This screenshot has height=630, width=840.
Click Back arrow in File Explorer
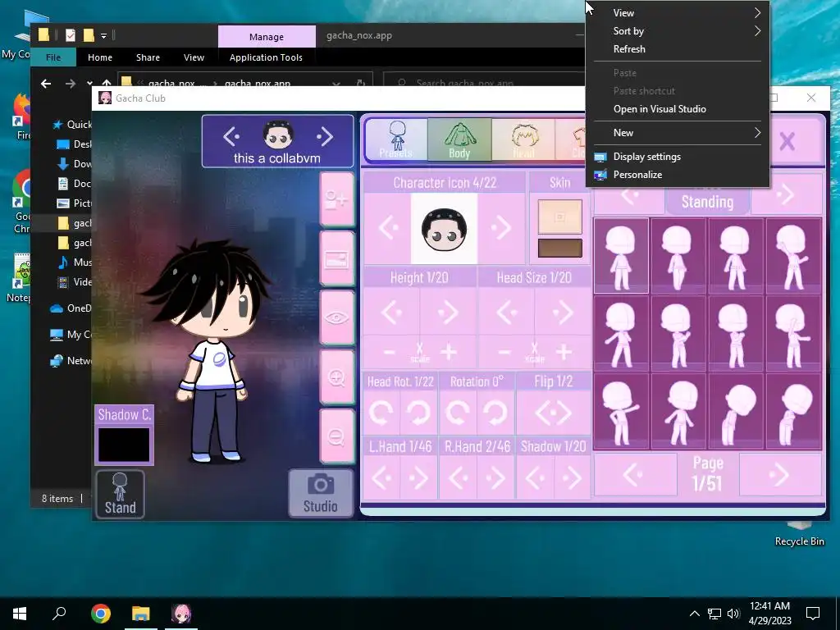(46, 84)
